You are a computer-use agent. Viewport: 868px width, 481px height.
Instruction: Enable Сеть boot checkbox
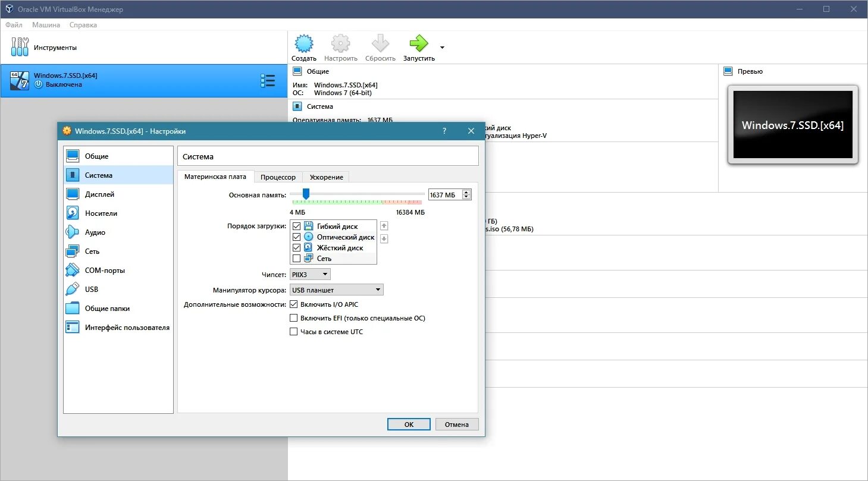296,258
